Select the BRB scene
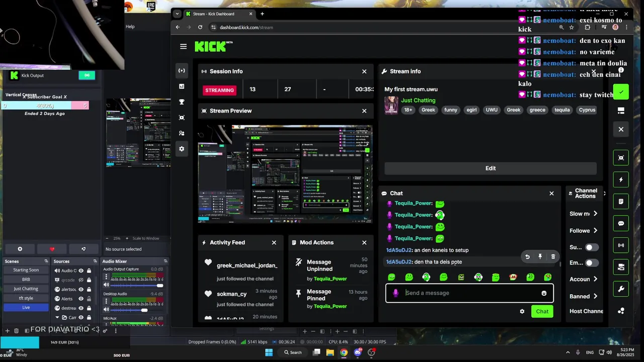Screen dimensions: 644x362 coord(26,280)
